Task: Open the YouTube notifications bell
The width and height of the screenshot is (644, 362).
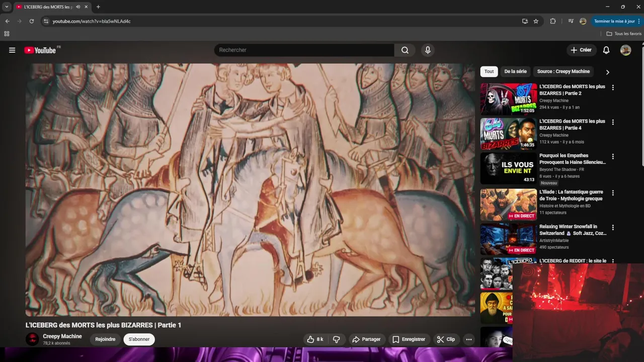Action: coord(606,50)
